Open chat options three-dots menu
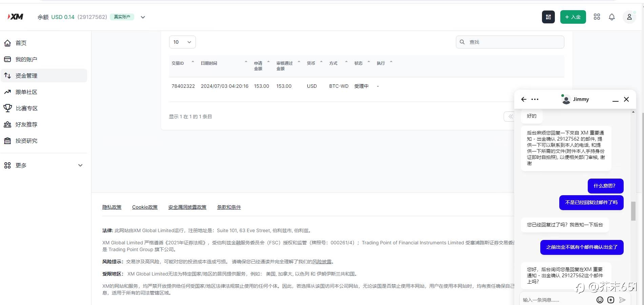 [535, 99]
